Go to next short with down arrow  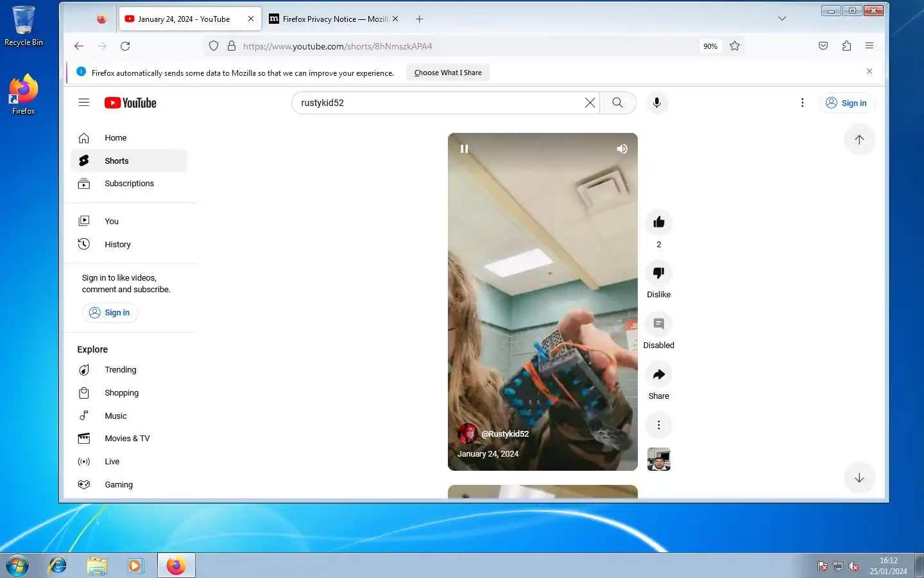[x=859, y=478]
